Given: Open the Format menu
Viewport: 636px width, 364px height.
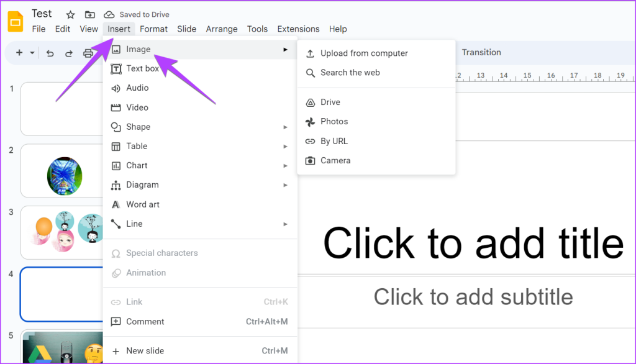Looking at the screenshot, I should tap(153, 29).
